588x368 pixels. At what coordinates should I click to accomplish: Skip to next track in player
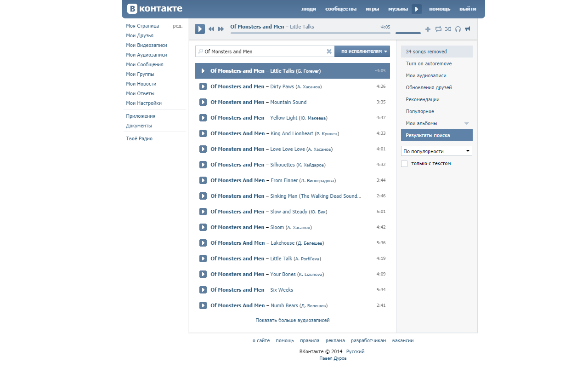pos(221,29)
